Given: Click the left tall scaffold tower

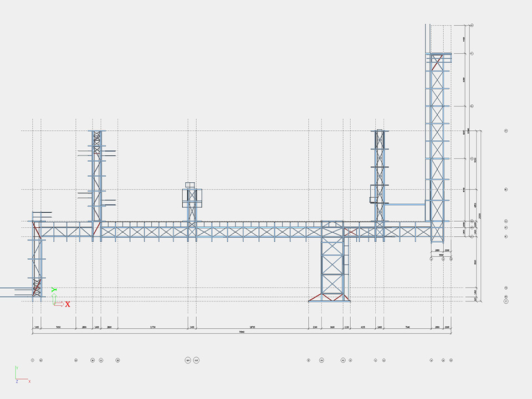Looking at the screenshot, I should (96, 172).
